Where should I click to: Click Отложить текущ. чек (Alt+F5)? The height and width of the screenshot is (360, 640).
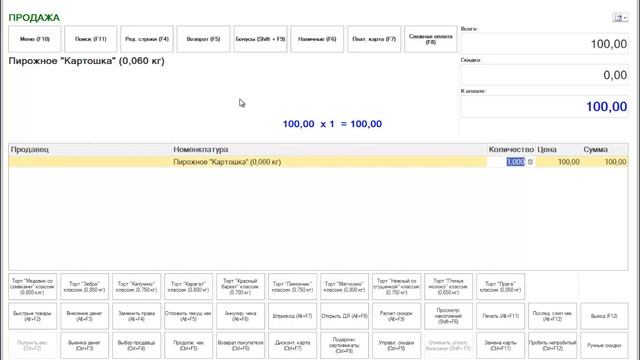[189, 316]
